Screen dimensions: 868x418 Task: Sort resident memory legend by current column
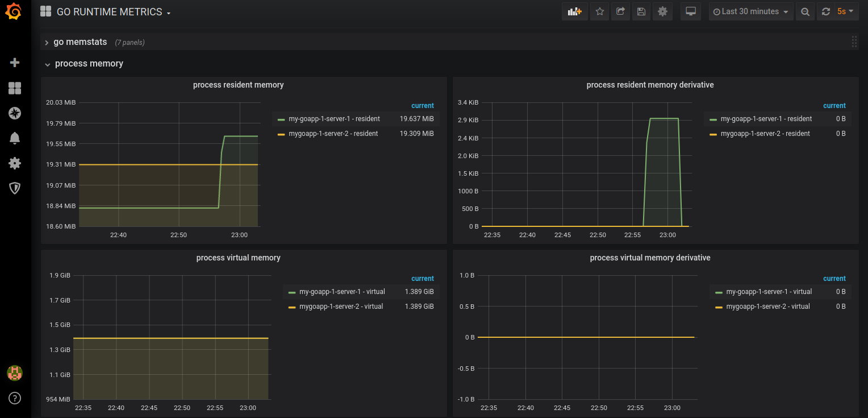tap(422, 106)
